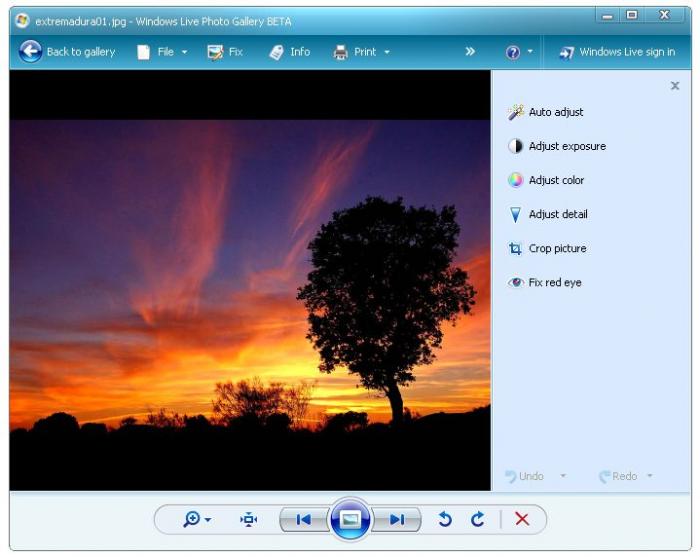The height and width of the screenshot is (557, 700).
Task: Minimize the Photo Gallery window
Action: tap(607, 16)
